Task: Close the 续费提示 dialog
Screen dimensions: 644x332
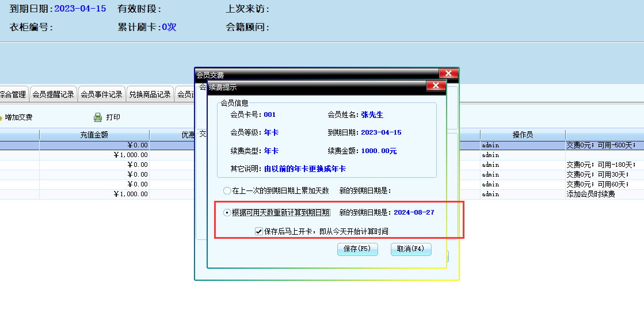Action: 436,86
